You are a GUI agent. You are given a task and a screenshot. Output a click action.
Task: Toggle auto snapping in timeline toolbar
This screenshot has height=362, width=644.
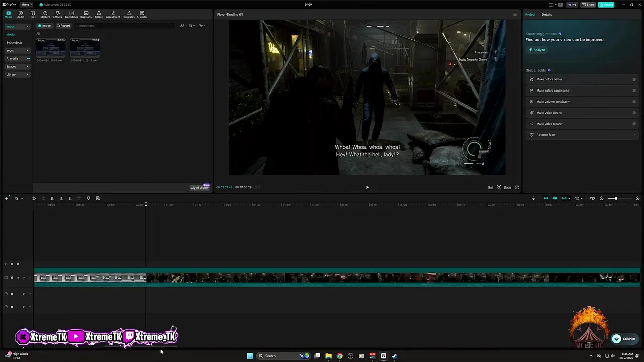point(555,198)
